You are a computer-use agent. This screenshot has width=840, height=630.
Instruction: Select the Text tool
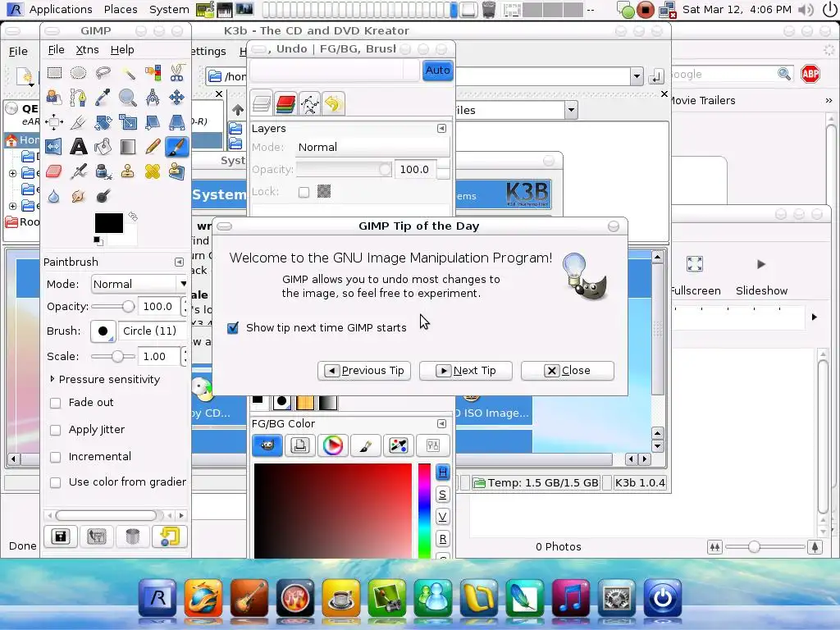tap(78, 147)
